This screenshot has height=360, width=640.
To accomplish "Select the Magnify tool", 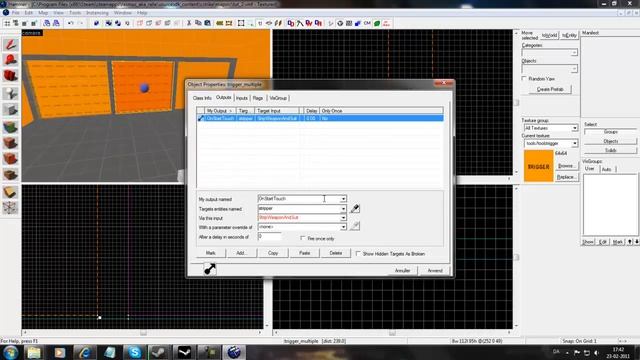I will [10, 60].
